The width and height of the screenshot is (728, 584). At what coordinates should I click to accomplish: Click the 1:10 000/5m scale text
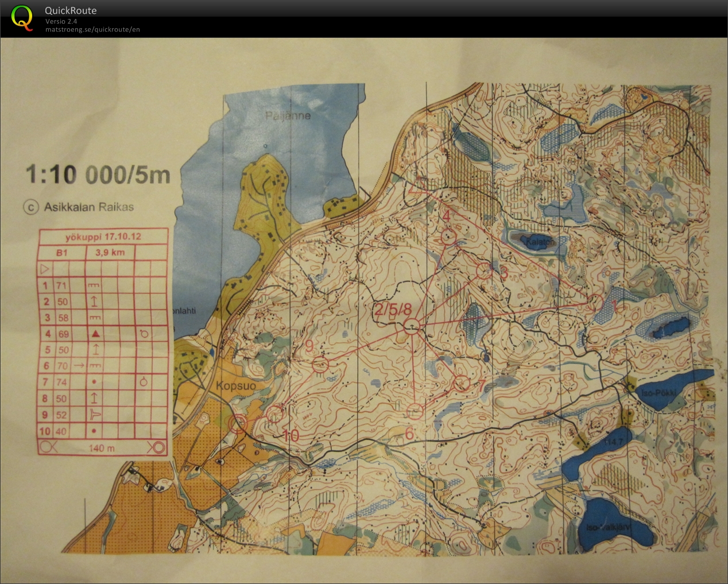point(98,175)
